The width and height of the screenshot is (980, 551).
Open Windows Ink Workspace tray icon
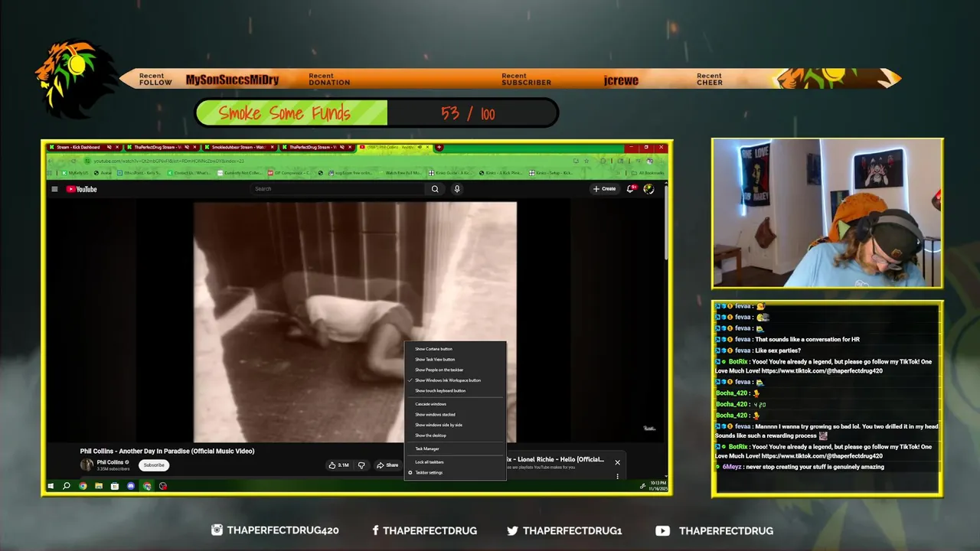642,486
